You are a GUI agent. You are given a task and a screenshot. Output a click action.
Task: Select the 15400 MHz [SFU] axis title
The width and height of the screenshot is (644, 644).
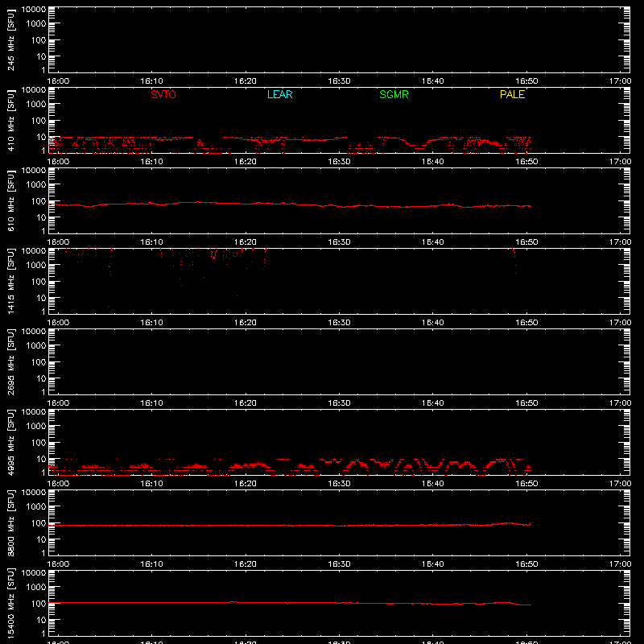coord(11,603)
